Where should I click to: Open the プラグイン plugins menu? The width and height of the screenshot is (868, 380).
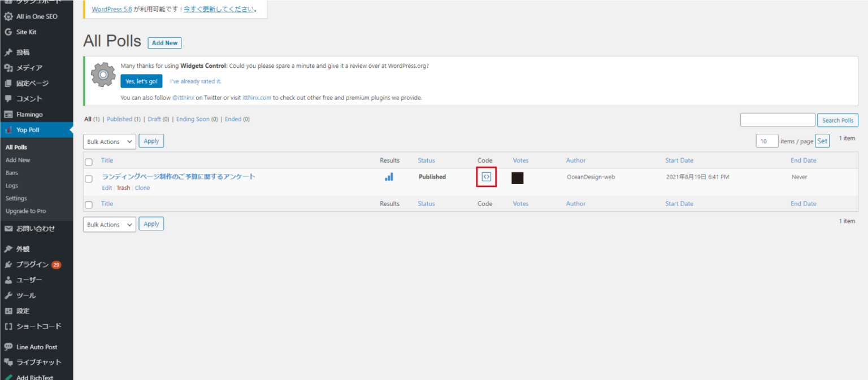coord(32,264)
